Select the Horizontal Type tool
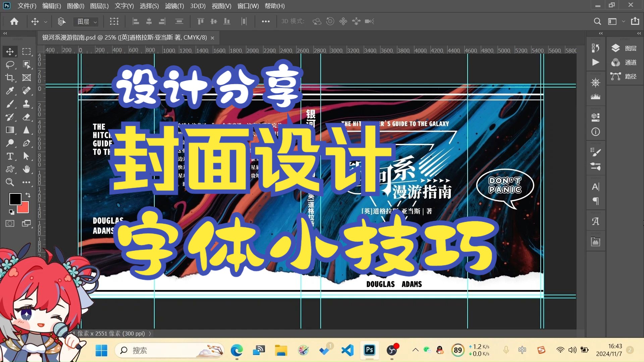 [x=10, y=156]
